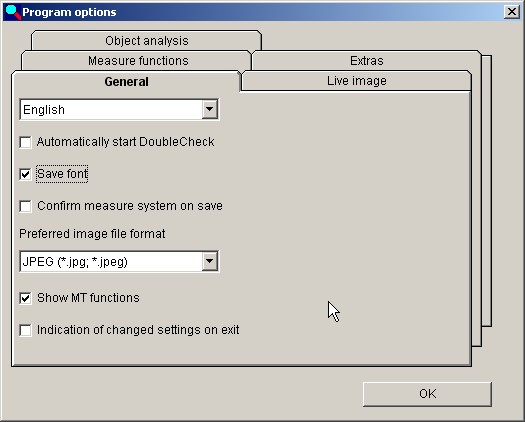Click the Save font label text

[62, 174]
